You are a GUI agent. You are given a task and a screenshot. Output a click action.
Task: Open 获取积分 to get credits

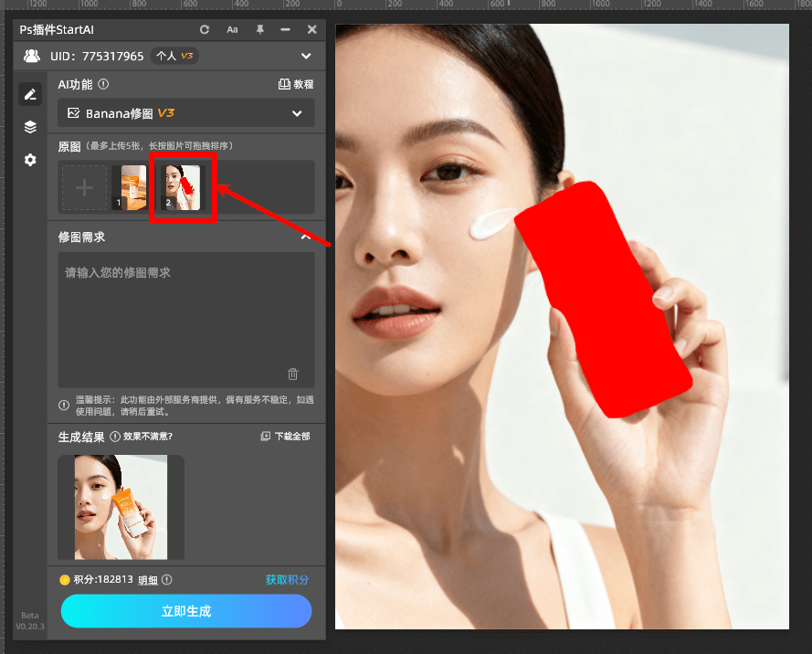point(287,579)
